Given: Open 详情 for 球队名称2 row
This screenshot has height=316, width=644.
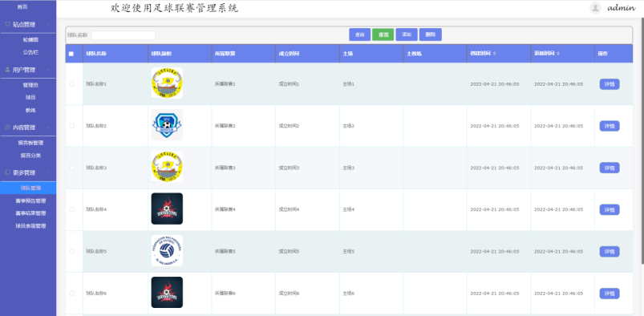Looking at the screenshot, I should coord(610,126).
